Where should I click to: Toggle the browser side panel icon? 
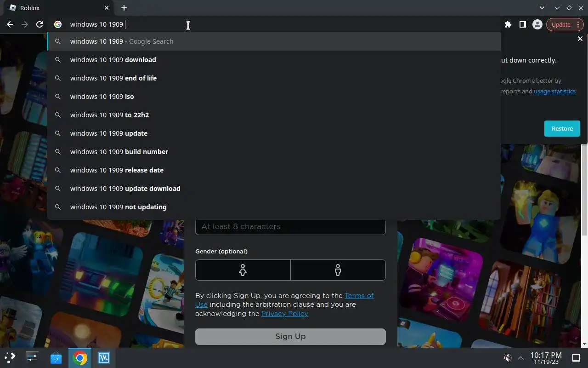[522, 24]
